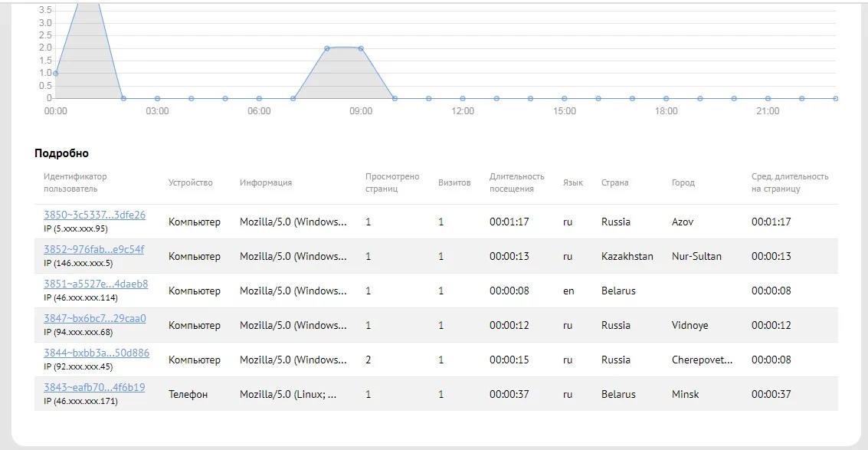Open user link 3843~eafb70...4f6b19
This screenshot has width=868, height=450.
[94, 388]
